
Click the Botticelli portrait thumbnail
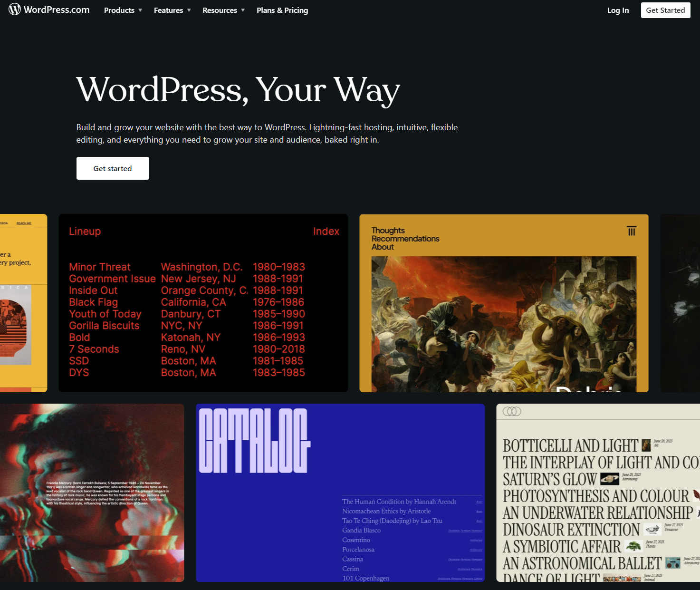click(x=646, y=445)
